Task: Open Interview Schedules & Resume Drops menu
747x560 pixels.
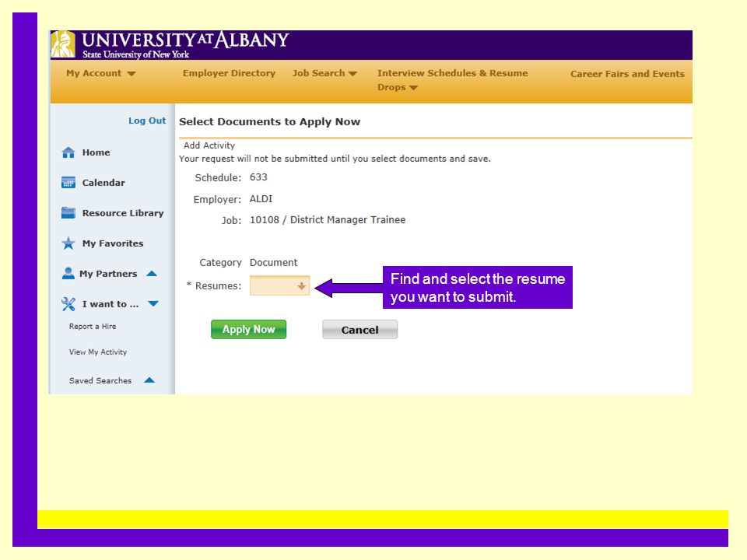Action: tap(452, 80)
